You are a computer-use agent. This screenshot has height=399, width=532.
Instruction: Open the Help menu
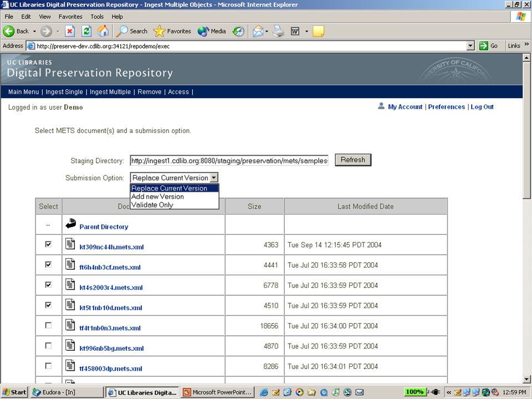[117, 17]
